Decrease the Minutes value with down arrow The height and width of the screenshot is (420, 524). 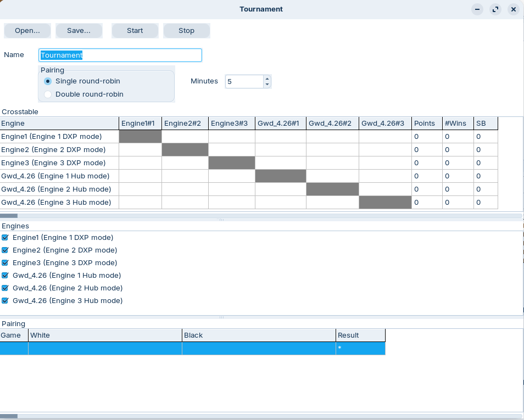267,85
